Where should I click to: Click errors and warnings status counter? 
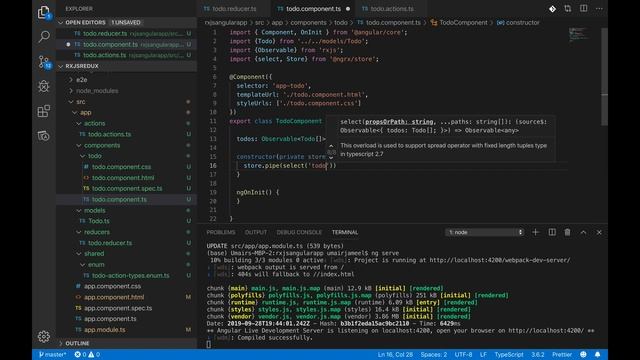[87, 355]
